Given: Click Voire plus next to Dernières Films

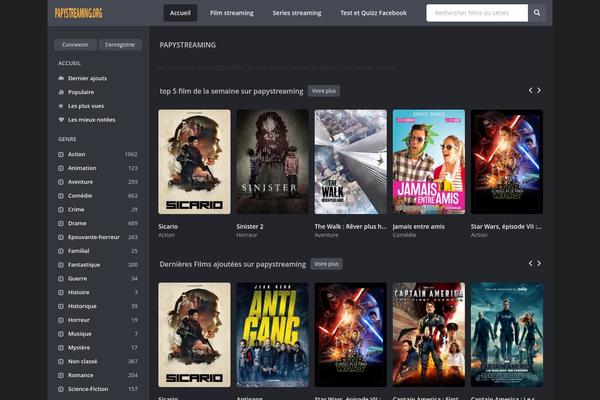Looking at the screenshot, I should click(326, 264).
